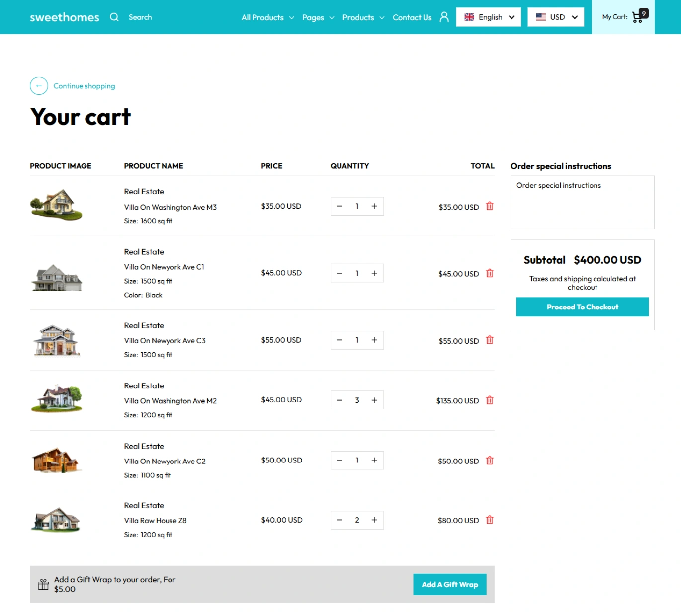Open the USD currency dropdown
Screen dimensions: 681x616
coord(556,17)
